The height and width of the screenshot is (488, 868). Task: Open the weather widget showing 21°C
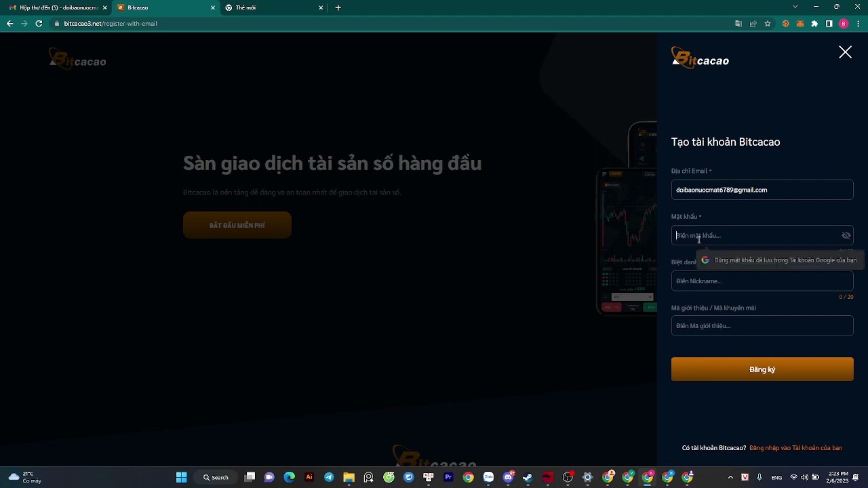pos(26,477)
